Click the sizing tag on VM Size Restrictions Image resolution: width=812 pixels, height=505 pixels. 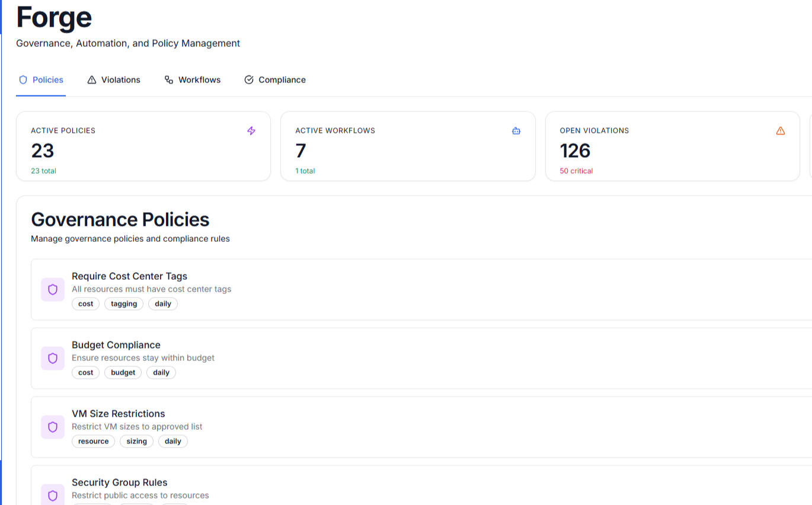pos(136,441)
